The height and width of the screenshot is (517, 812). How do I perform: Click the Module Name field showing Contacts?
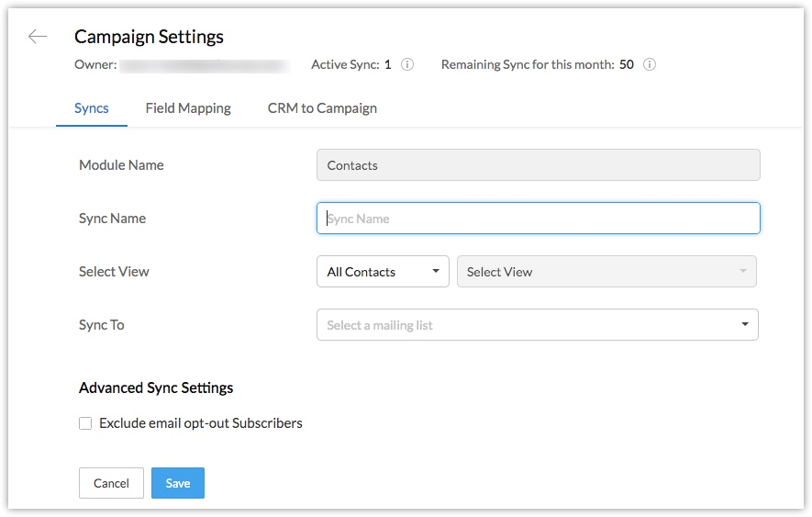tap(538, 165)
